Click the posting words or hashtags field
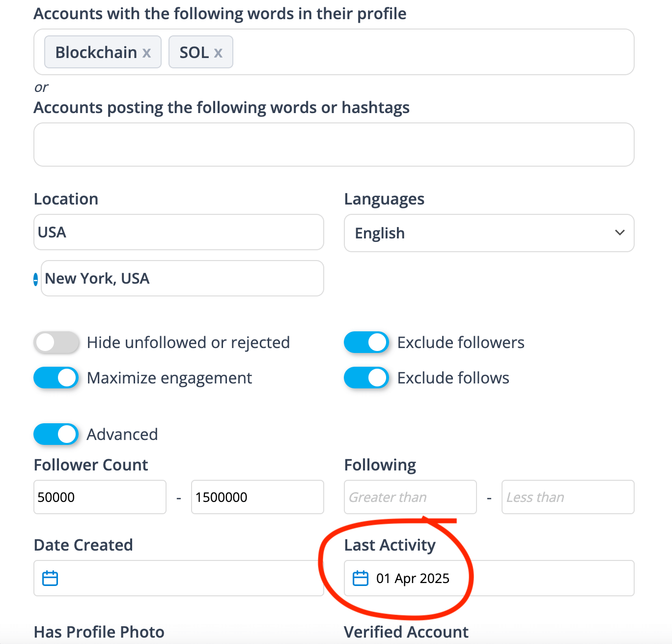The image size is (672, 644). [x=334, y=145]
